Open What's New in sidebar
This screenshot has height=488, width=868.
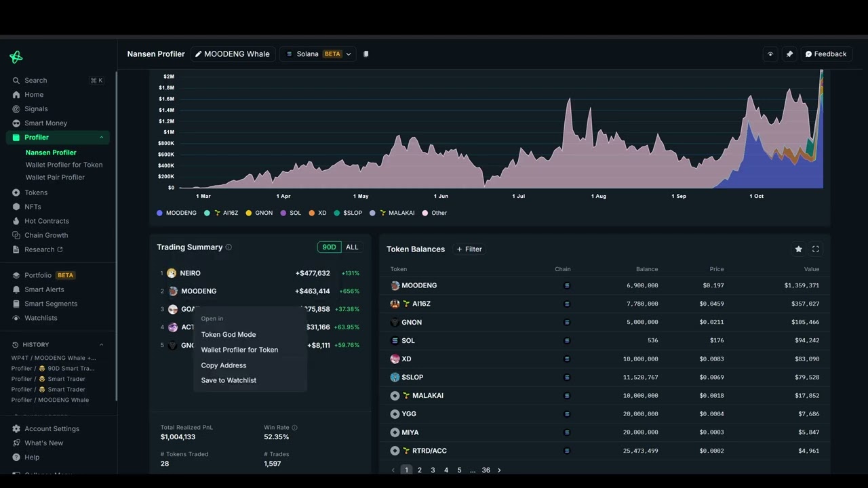(43, 443)
